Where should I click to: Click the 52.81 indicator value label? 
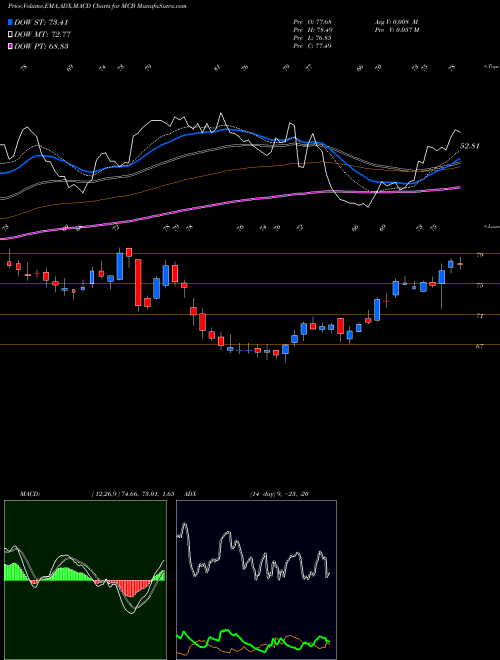pyautogui.click(x=470, y=146)
